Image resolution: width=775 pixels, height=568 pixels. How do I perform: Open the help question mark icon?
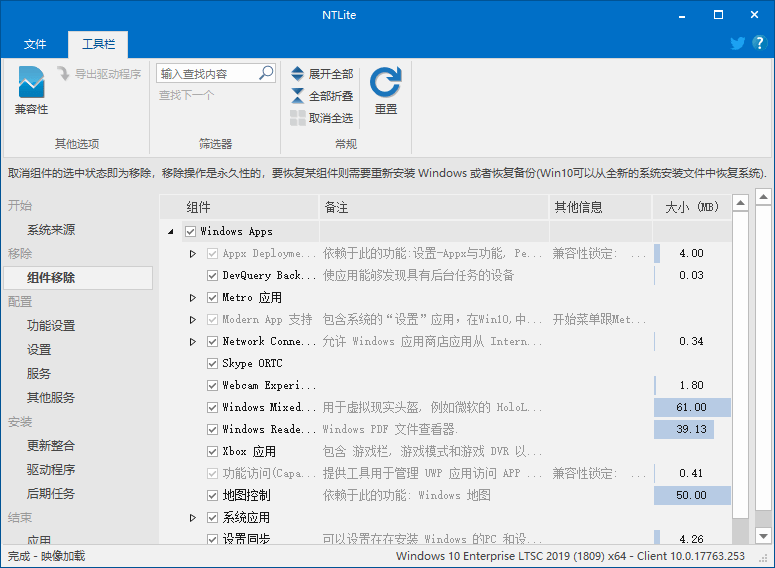(x=758, y=43)
